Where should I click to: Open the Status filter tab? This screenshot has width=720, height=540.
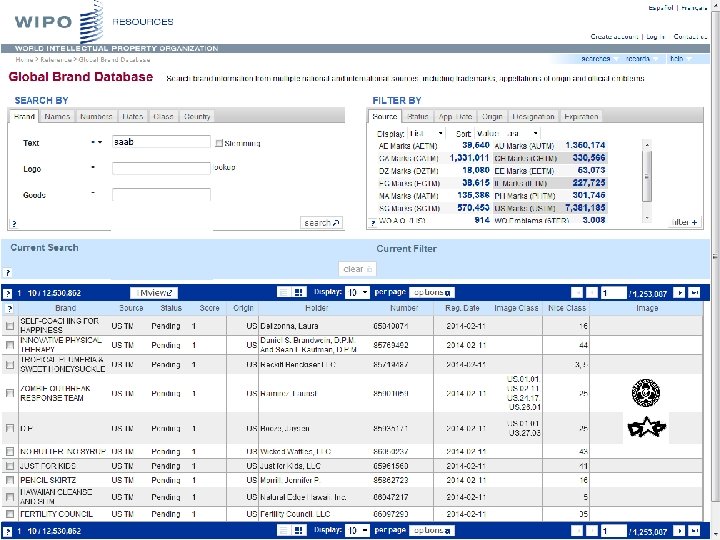[417, 117]
